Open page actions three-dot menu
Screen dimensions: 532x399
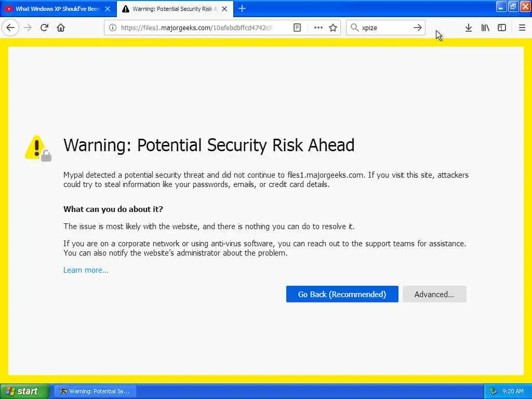point(318,28)
